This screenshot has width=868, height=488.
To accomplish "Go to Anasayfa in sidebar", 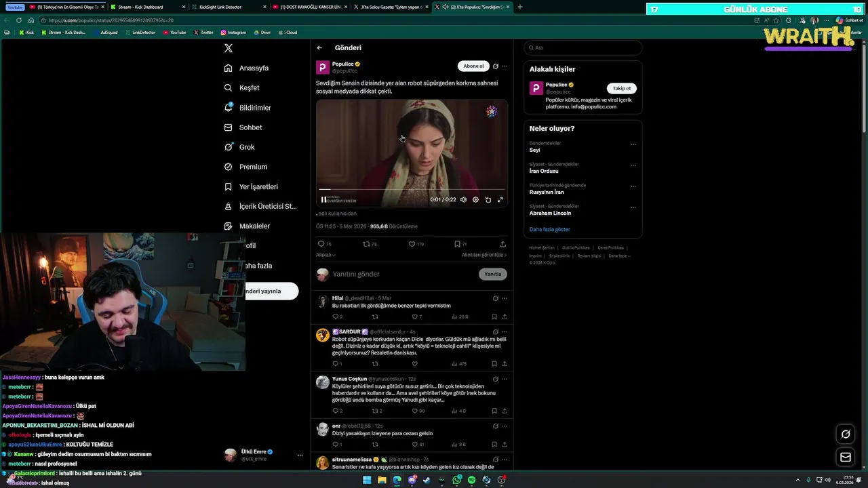I will [x=247, y=68].
